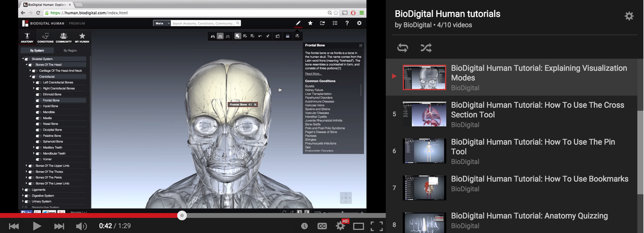The image size is (644, 233).
Task: Toggle Ethmoid Bone visibility switch
Action: (39, 94)
